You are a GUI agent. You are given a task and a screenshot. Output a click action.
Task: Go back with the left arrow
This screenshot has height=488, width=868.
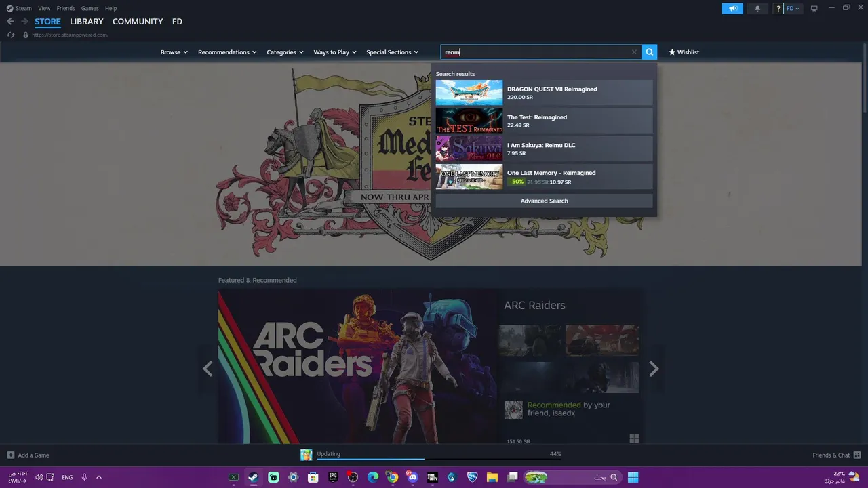(x=10, y=22)
